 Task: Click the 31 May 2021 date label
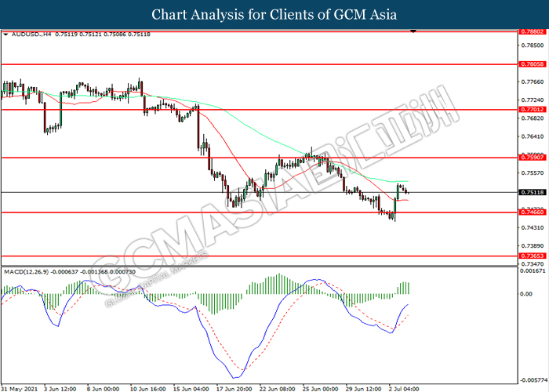[x=20, y=389]
